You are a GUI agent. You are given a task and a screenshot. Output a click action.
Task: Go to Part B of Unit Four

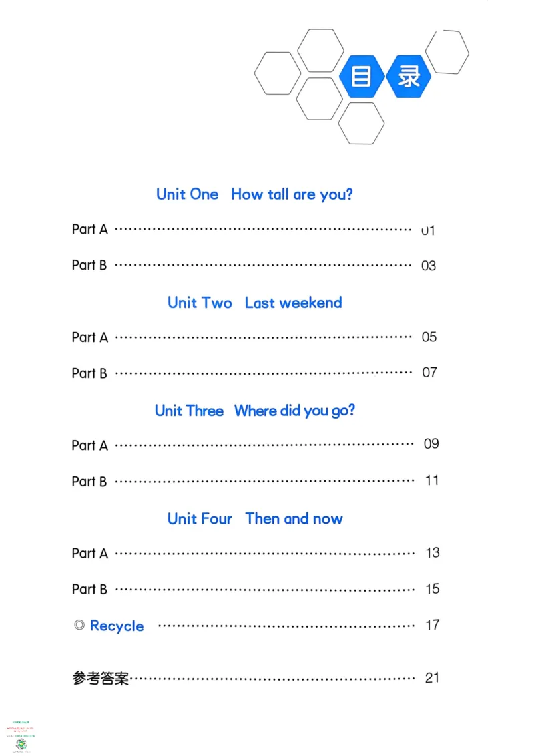(89, 590)
